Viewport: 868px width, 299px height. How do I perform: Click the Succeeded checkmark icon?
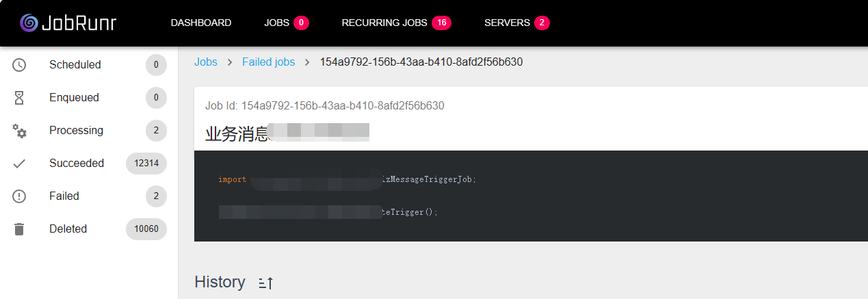pyautogui.click(x=19, y=164)
